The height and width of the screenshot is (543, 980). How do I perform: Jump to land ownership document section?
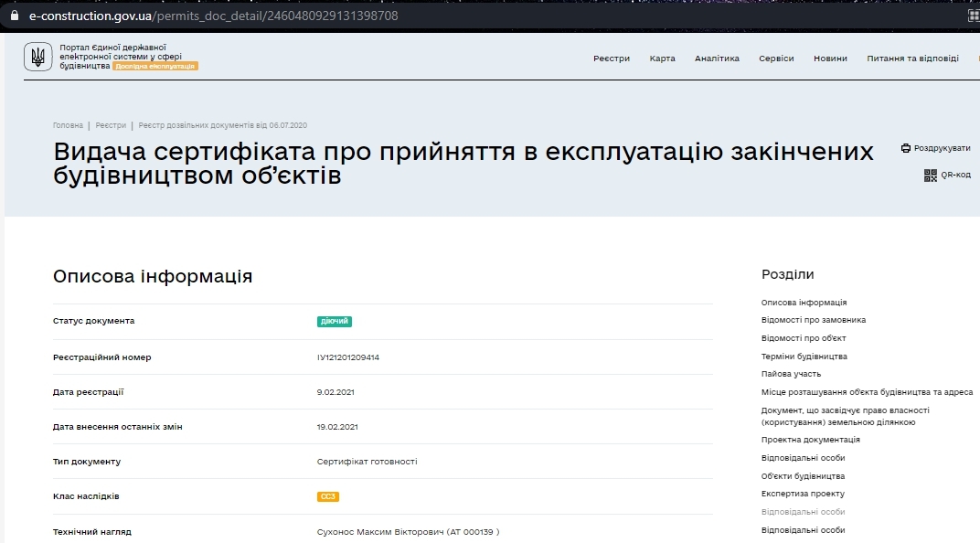(845, 416)
